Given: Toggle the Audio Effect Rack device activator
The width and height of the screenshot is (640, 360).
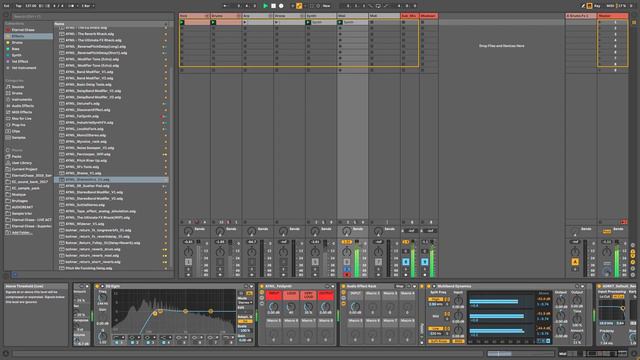Looking at the screenshot, I should pyautogui.click(x=343, y=287).
